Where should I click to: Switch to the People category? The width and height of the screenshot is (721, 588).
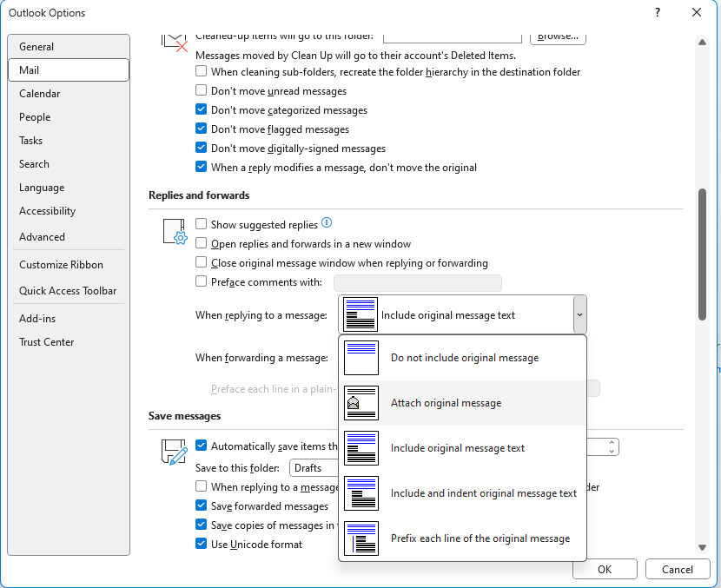point(69,117)
